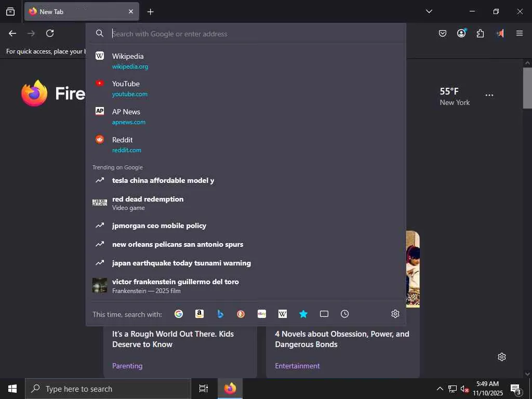The height and width of the screenshot is (399, 532).
Task: Go back one page
Action: coord(12,33)
